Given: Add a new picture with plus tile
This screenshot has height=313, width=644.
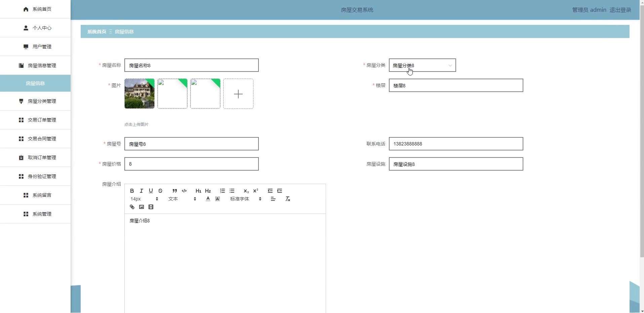Looking at the screenshot, I should (238, 94).
